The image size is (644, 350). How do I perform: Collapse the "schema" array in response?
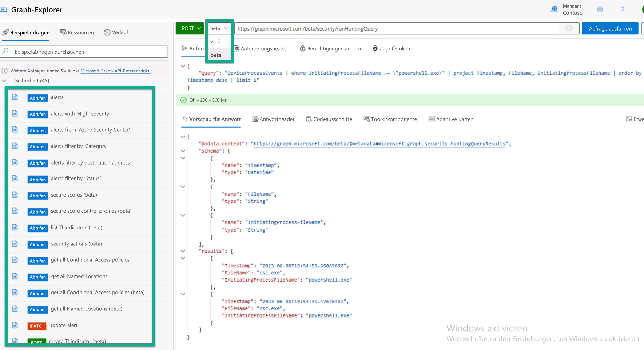(183, 151)
